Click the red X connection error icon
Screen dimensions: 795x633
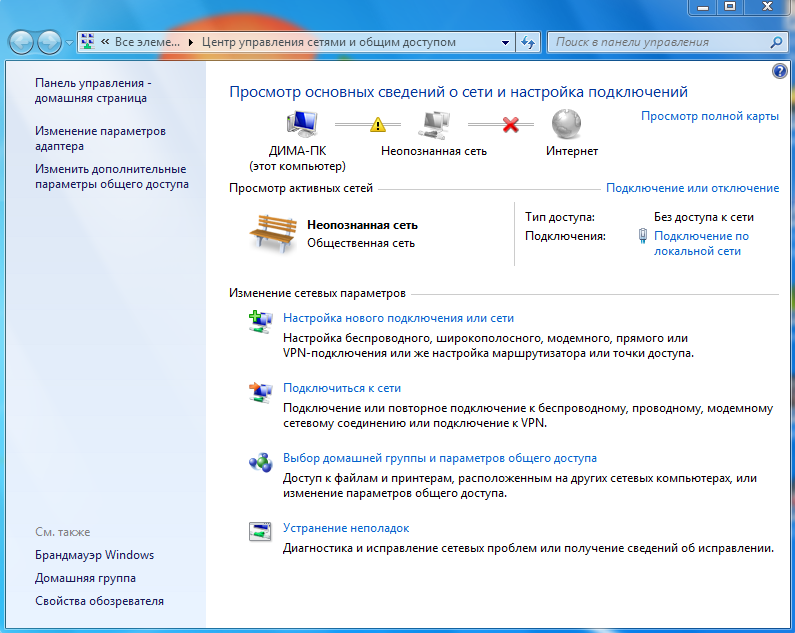pos(511,124)
